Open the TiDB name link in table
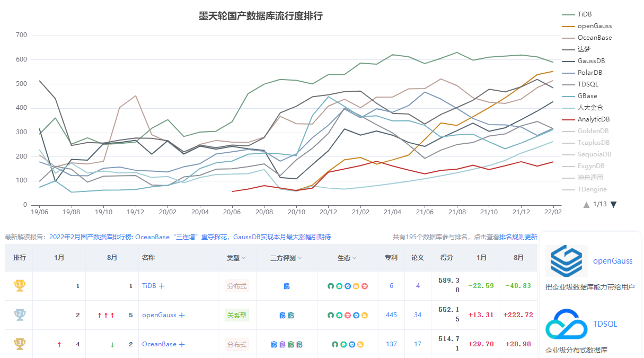644x358 pixels. click(x=149, y=286)
